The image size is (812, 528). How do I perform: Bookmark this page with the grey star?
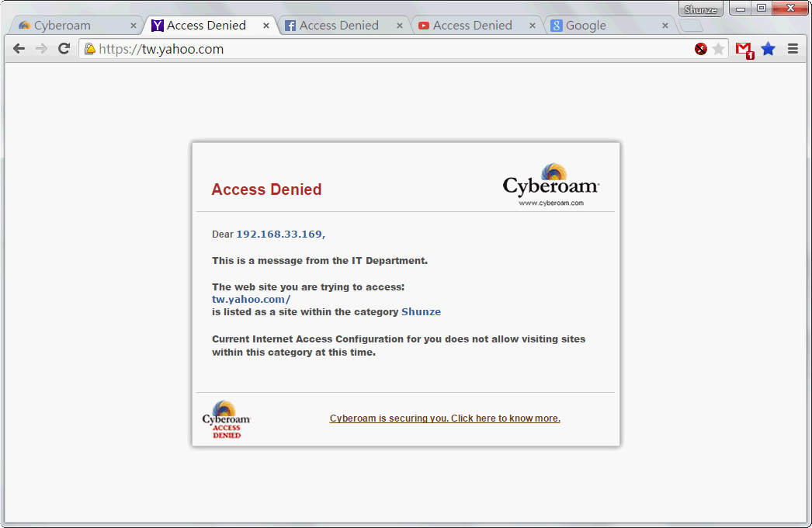tap(718, 49)
